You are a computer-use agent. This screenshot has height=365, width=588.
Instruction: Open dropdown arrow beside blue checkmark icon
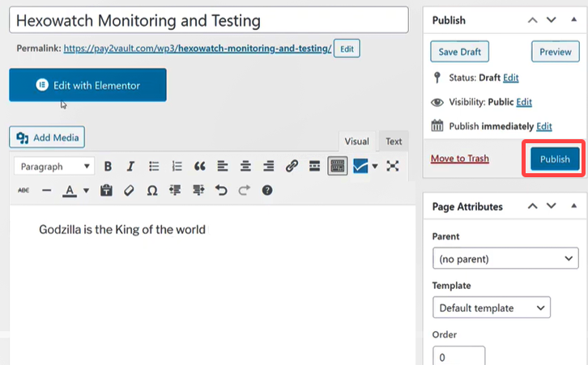(x=375, y=166)
